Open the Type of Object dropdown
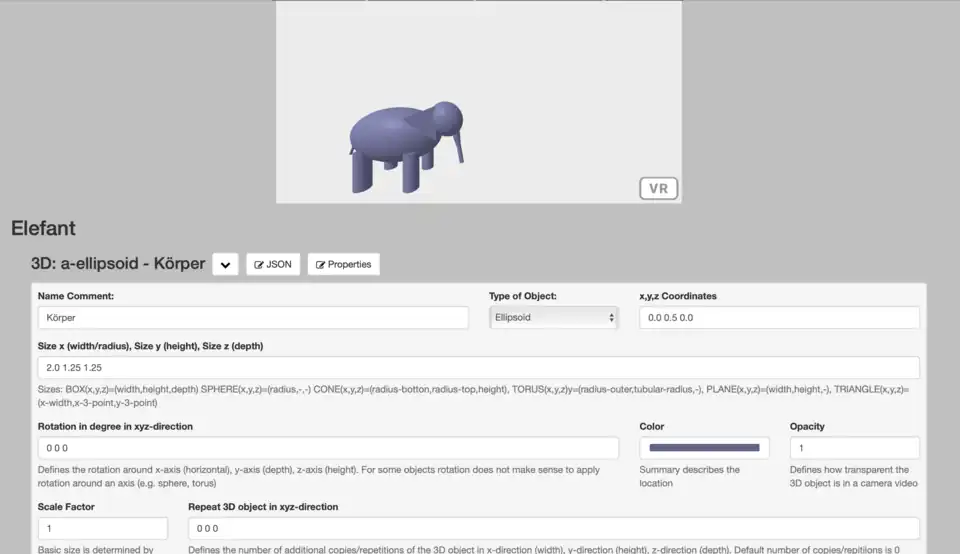Viewport: 960px width, 554px height. pos(555,317)
